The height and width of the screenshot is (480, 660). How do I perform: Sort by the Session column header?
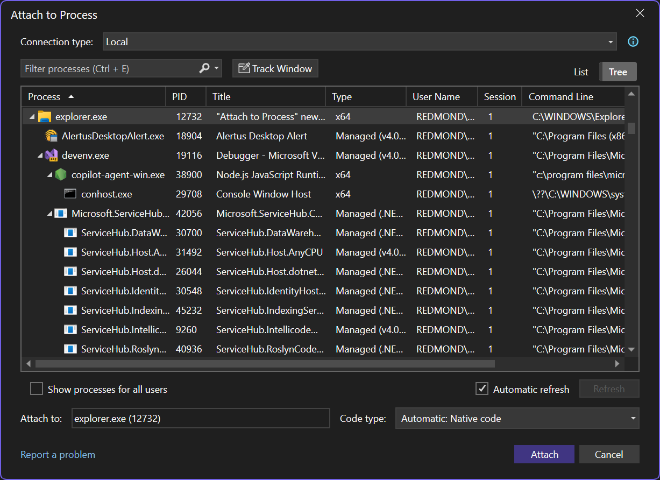[500, 97]
